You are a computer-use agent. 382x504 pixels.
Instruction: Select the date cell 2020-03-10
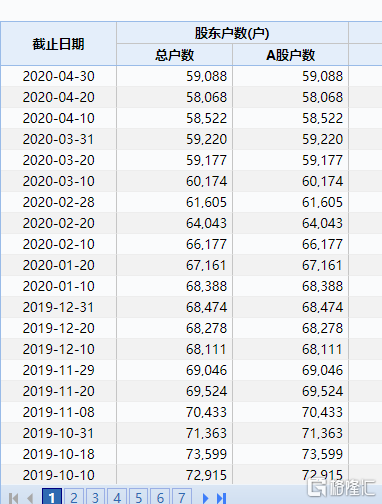click(x=59, y=181)
